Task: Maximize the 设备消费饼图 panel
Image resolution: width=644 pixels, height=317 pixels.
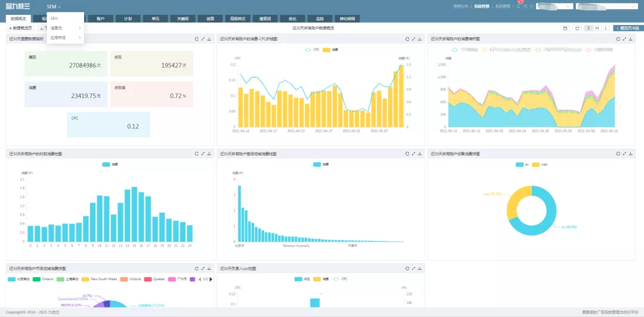Action: (x=624, y=153)
